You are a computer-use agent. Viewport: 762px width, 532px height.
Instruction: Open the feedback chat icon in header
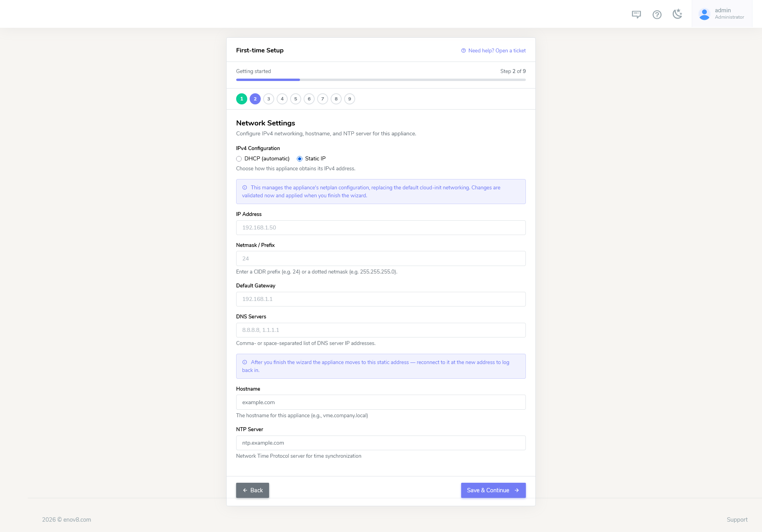tap(636, 14)
